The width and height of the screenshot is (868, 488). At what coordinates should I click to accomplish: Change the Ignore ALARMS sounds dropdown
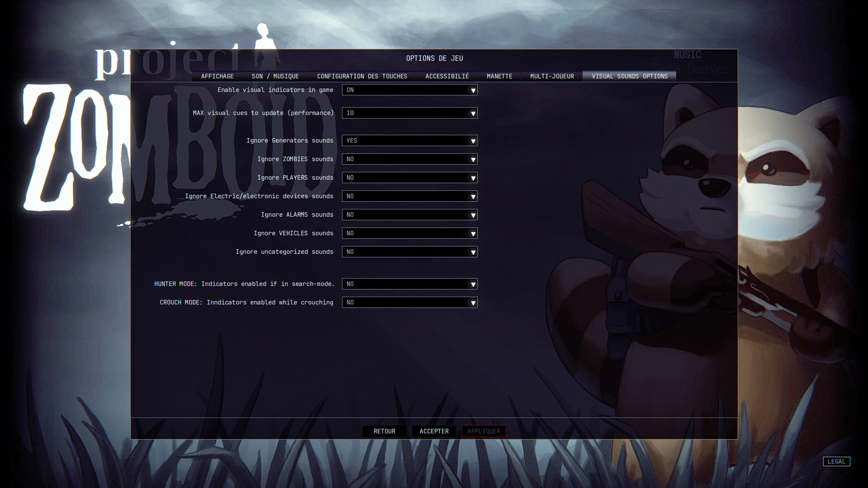coord(410,215)
